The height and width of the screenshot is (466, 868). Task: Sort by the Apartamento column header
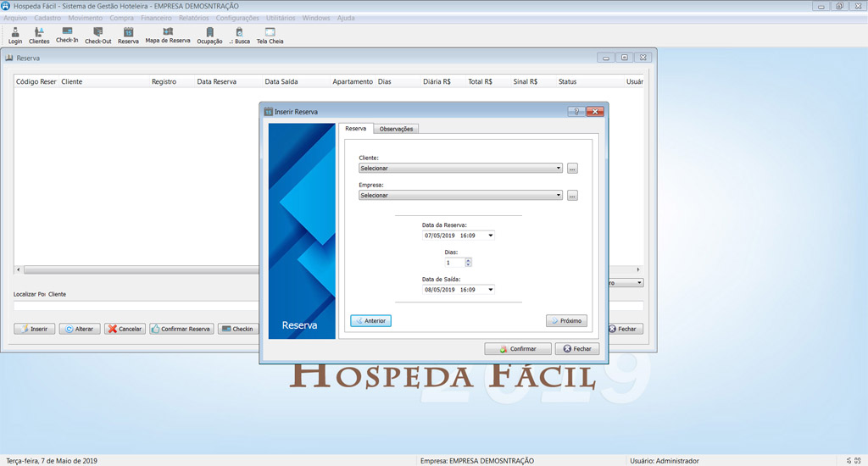[353, 81]
